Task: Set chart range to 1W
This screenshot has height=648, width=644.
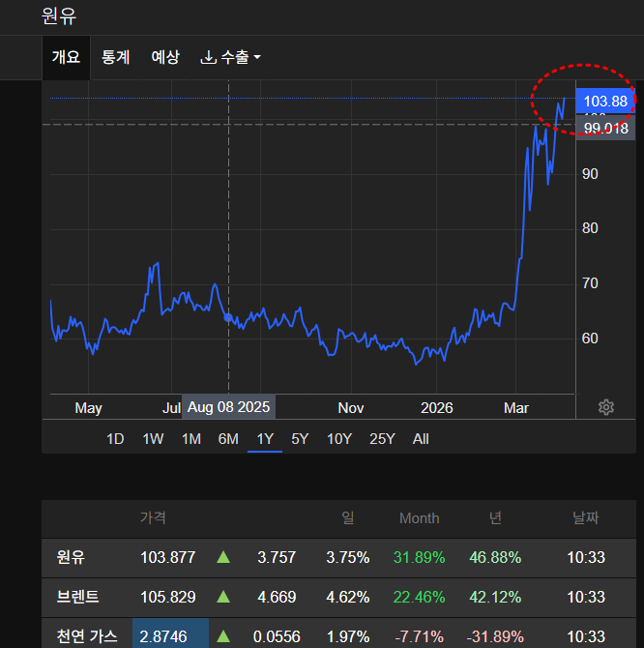Action: 153,439
